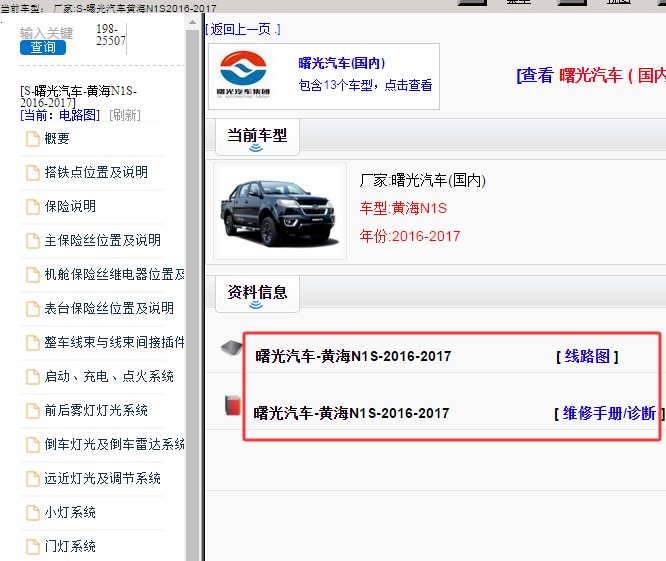The image size is (666, 561).
Task: Click the 曙光汽车 brand logo image
Action: 243,75
